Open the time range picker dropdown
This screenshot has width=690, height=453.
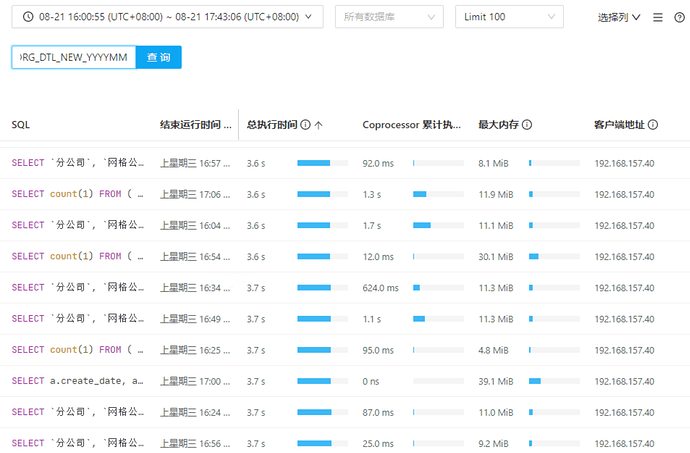(167, 17)
